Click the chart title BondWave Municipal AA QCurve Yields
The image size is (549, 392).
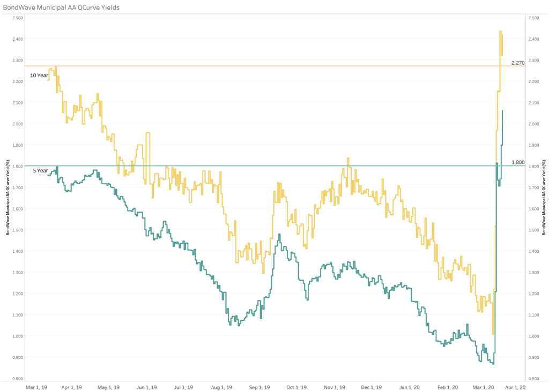pyautogui.click(x=61, y=7)
